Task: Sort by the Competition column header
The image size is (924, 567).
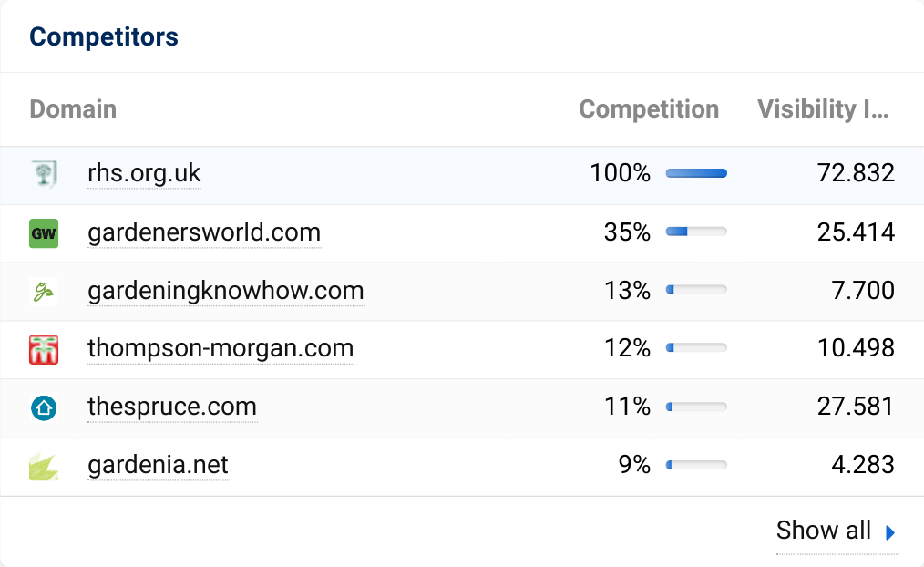Action: 649,108
